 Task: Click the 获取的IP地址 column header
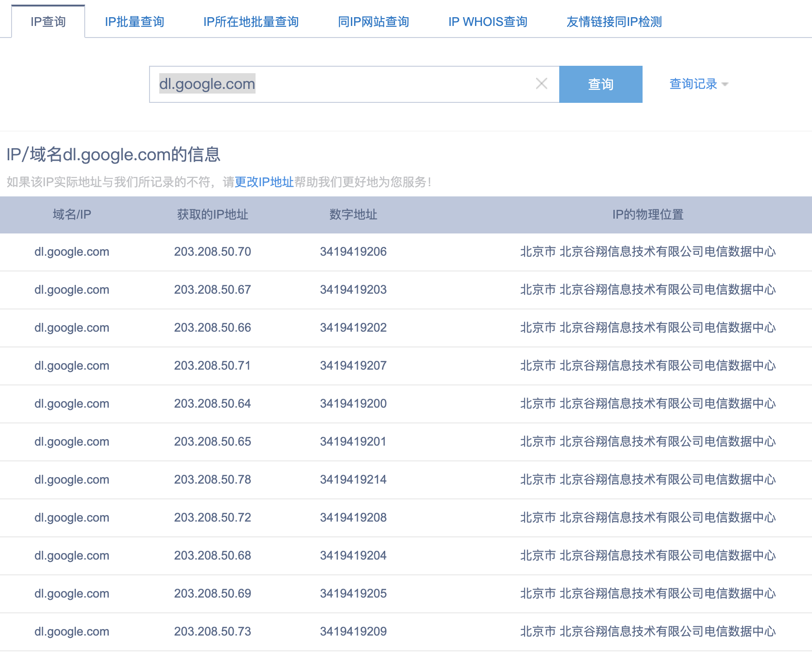pyautogui.click(x=212, y=214)
